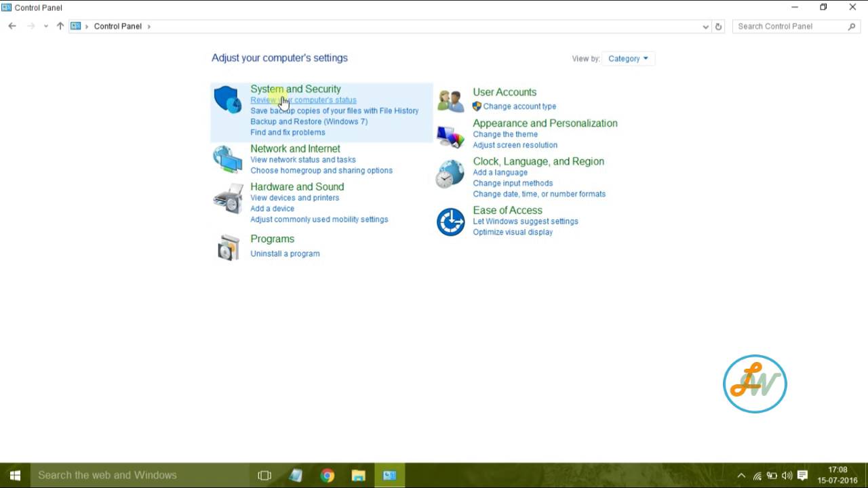Open Network and Internet category
The image size is (868, 488).
(x=295, y=148)
